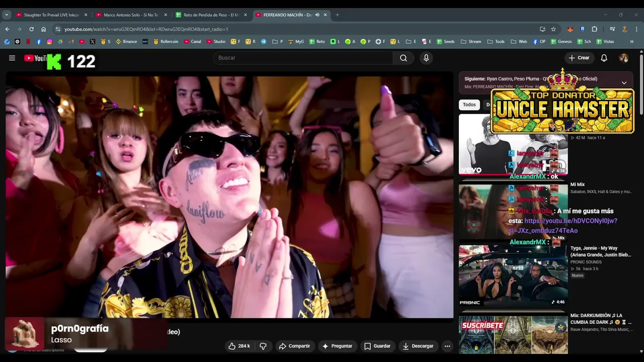644x362 pixels.
Task: Bookmark this page with the star
Action: 553,29
